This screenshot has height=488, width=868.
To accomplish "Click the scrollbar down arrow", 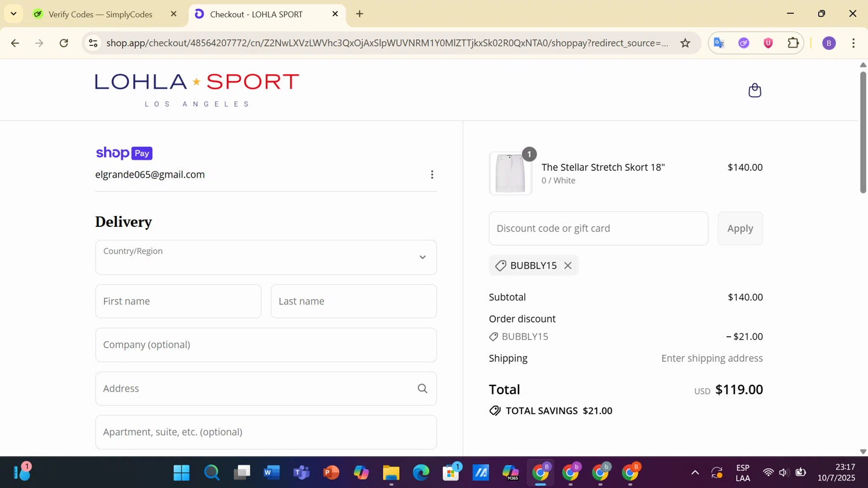I will (x=863, y=452).
